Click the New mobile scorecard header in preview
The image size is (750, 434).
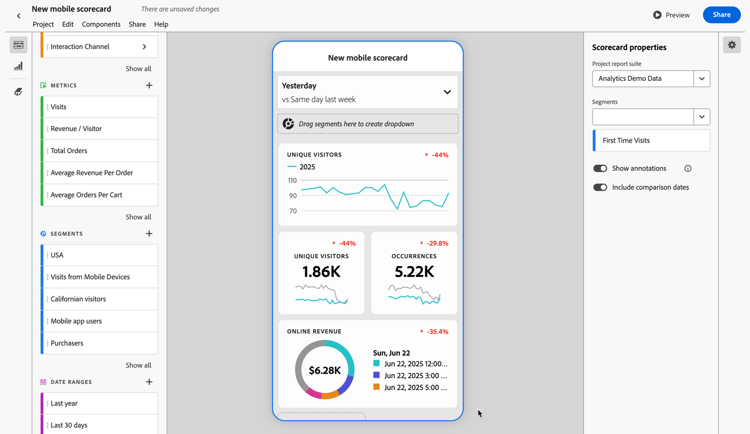click(x=367, y=58)
